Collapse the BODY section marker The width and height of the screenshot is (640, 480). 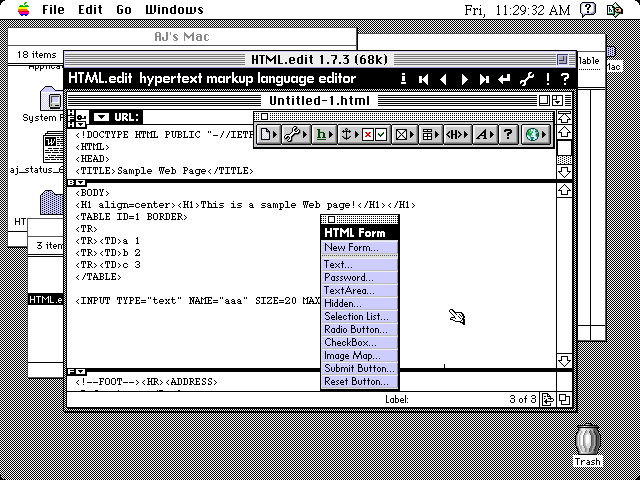click(76, 182)
